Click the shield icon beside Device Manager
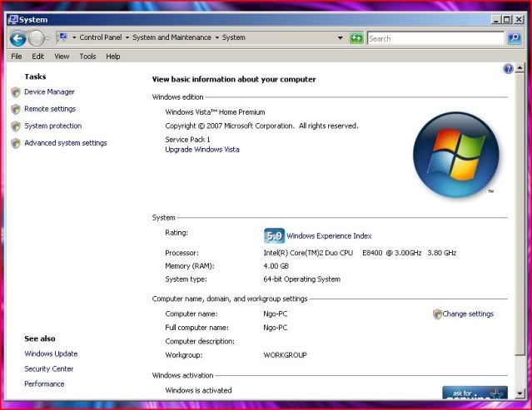 point(16,92)
